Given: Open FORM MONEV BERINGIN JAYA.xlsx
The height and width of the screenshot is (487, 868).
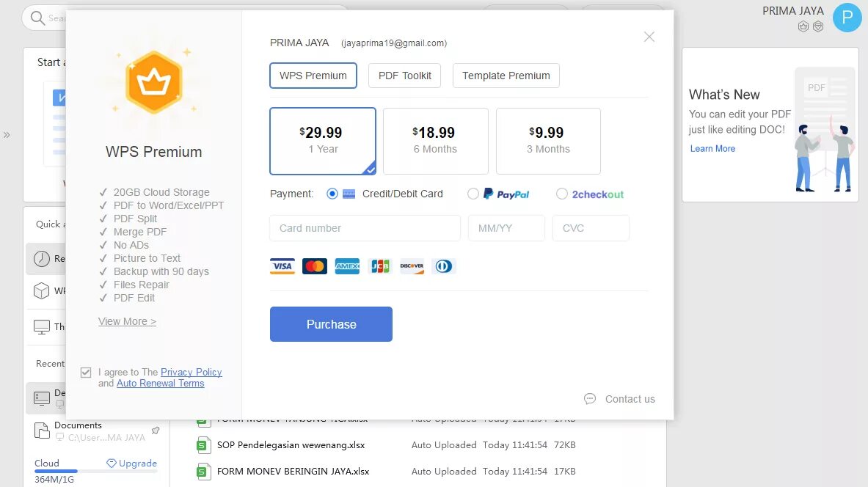Looking at the screenshot, I should (293, 472).
